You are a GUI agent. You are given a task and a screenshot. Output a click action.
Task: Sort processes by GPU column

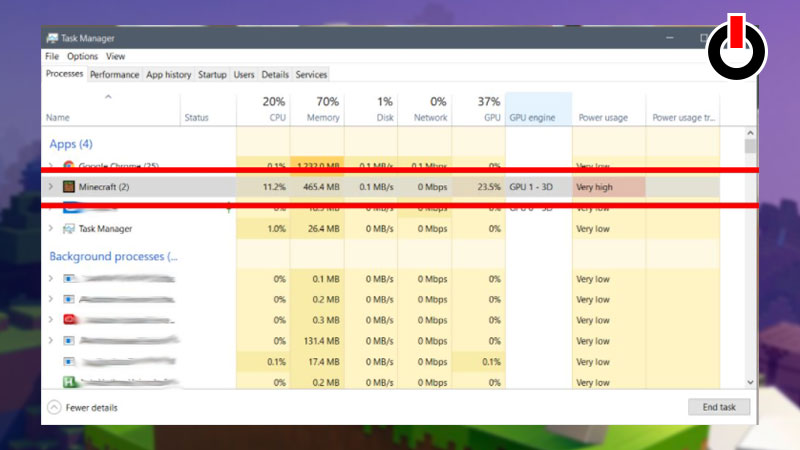[479, 109]
